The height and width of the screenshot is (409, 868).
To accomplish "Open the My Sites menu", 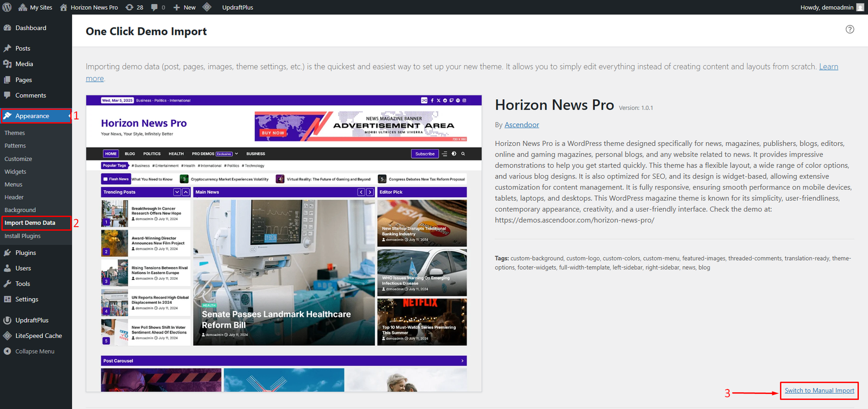I will [x=35, y=7].
